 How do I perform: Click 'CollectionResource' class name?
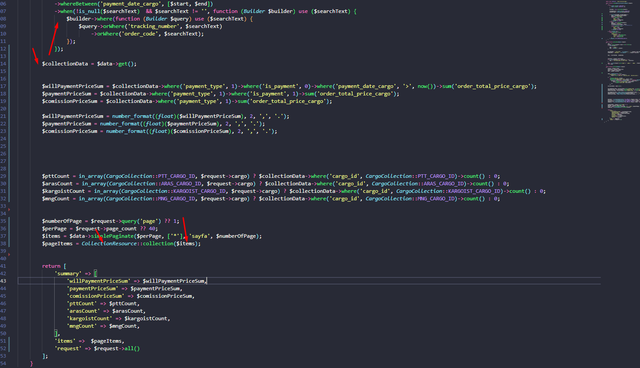109,244
